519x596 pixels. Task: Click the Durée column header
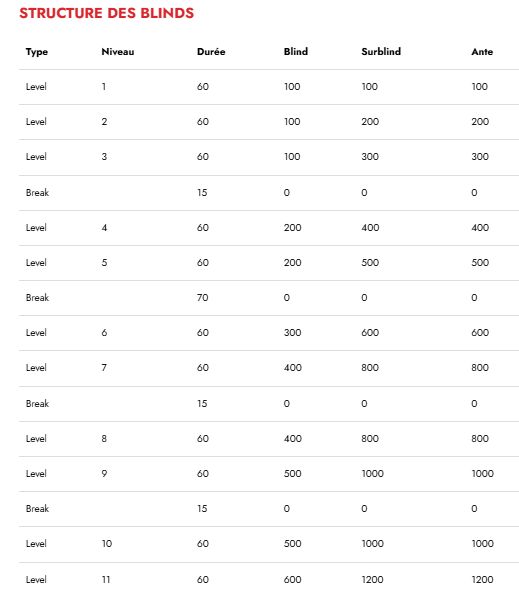[x=211, y=52]
